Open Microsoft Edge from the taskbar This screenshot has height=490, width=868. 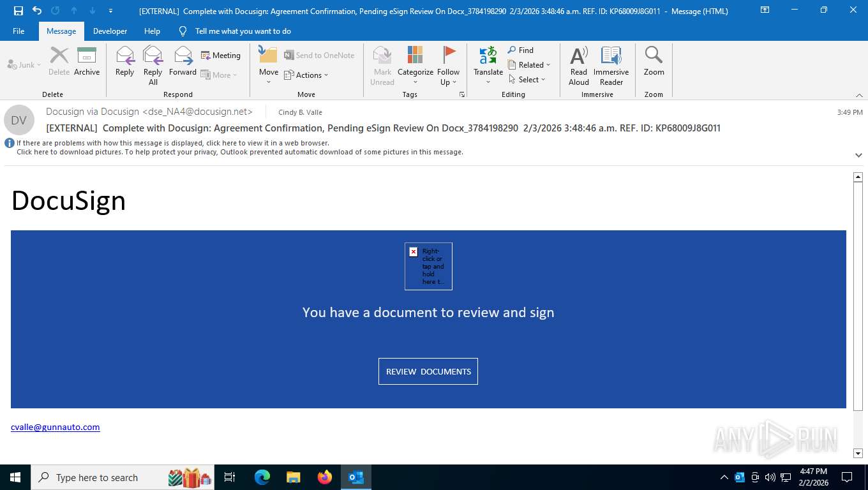click(x=262, y=477)
